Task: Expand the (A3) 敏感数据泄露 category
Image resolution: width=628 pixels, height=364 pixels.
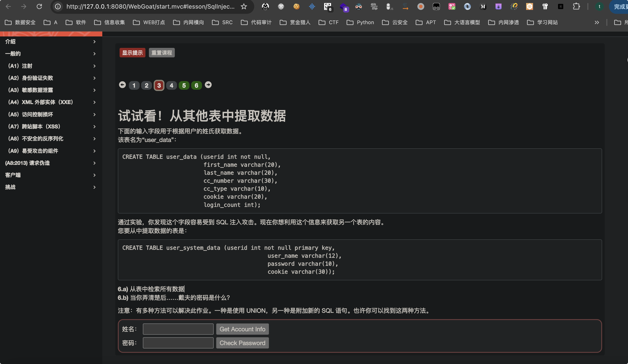Action: point(51,90)
